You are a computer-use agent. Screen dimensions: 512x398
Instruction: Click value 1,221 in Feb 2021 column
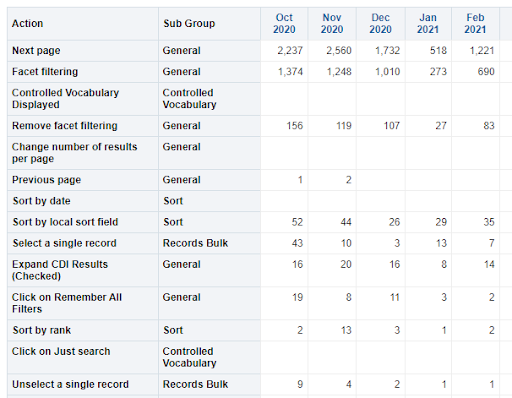coord(482,51)
